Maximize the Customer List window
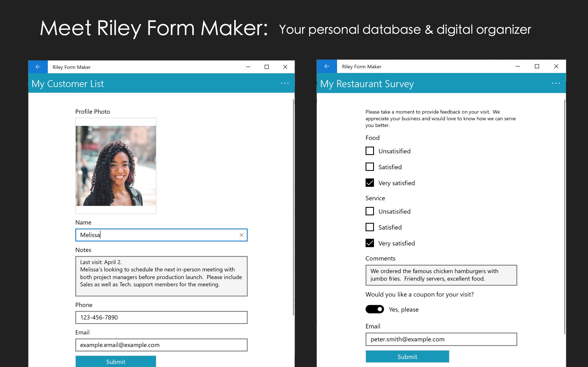The height and width of the screenshot is (367, 588). point(267,67)
